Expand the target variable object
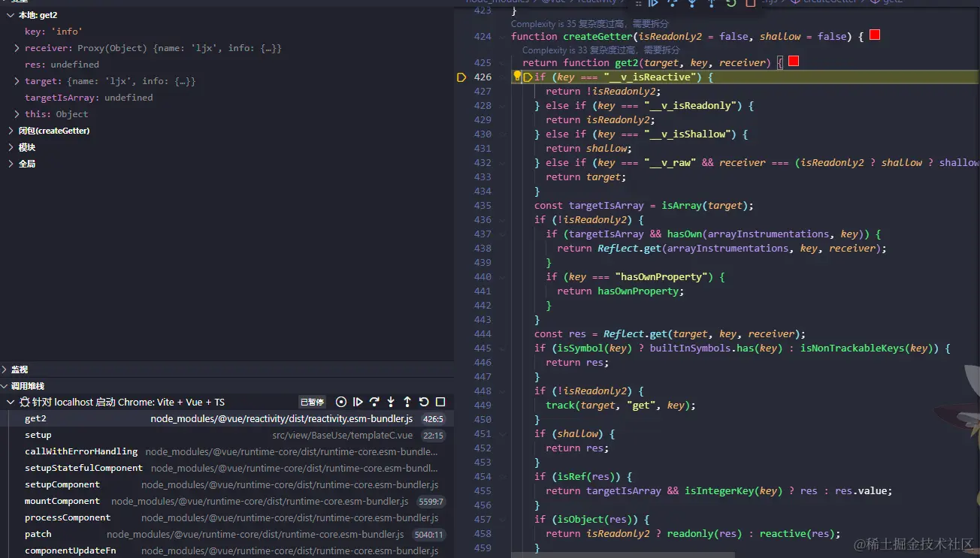Screen dimensions: 980x558 click(17, 81)
